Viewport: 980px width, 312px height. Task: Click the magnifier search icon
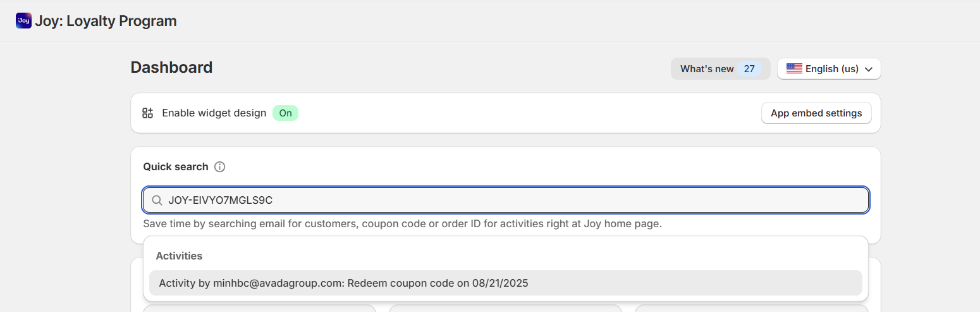157,201
